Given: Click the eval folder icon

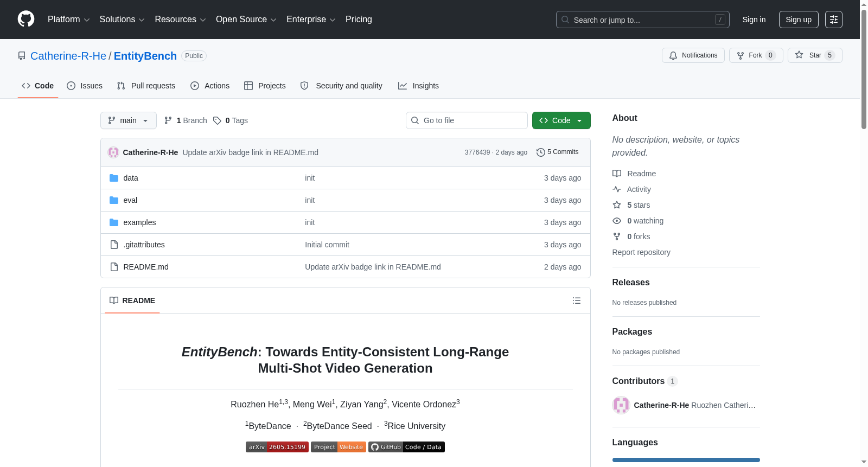Looking at the screenshot, I should point(114,200).
